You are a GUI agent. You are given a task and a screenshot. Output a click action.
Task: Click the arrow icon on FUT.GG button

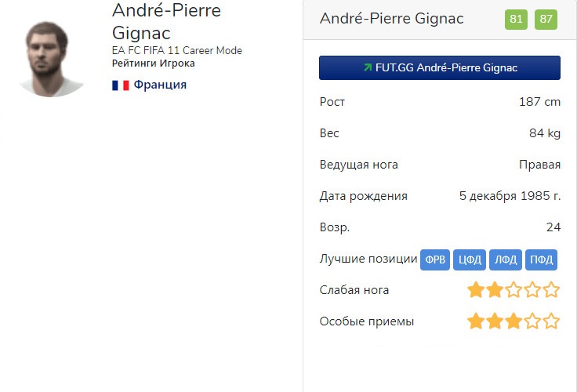[367, 68]
